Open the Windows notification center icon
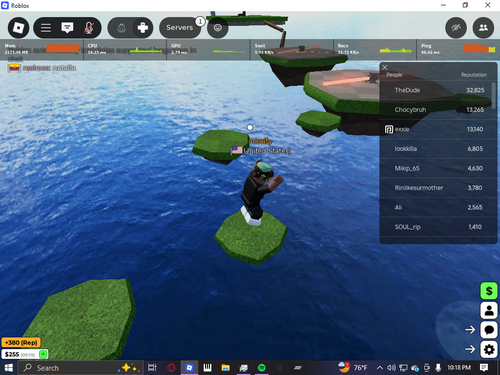The width and height of the screenshot is (500, 375). pos(484,367)
